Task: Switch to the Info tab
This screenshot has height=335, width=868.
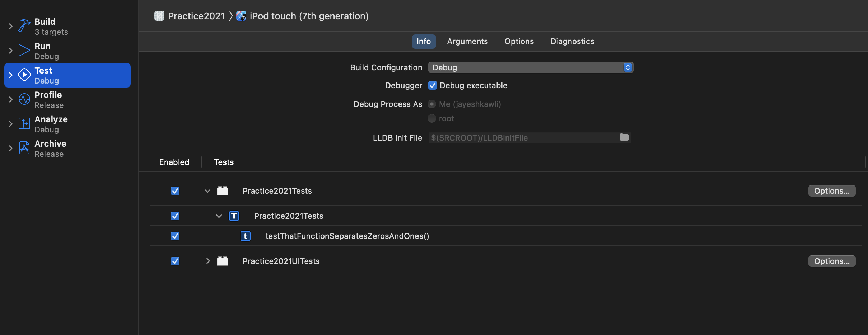Action: [x=424, y=41]
